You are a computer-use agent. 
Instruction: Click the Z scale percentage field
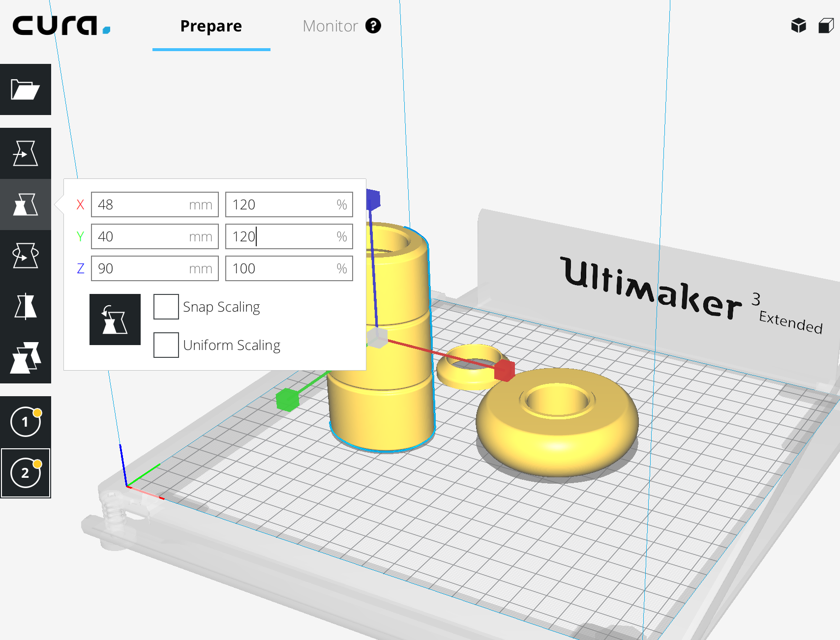pos(289,268)
